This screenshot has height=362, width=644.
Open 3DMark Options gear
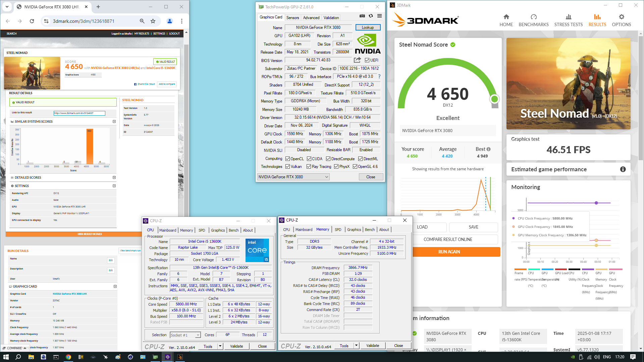pyautogui.click(x=622, y=20)
